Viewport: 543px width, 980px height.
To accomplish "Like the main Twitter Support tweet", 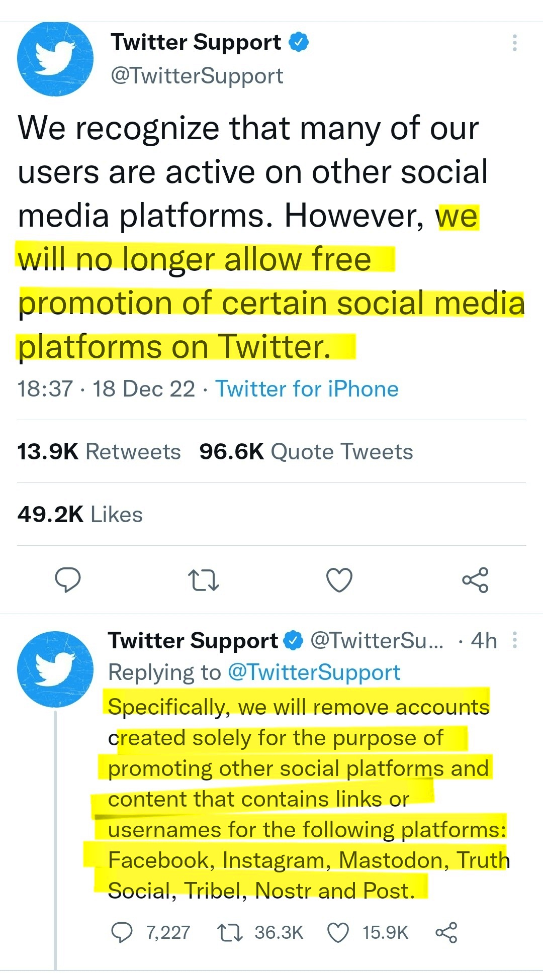I will pyautogui.click(x=339, y=580).
